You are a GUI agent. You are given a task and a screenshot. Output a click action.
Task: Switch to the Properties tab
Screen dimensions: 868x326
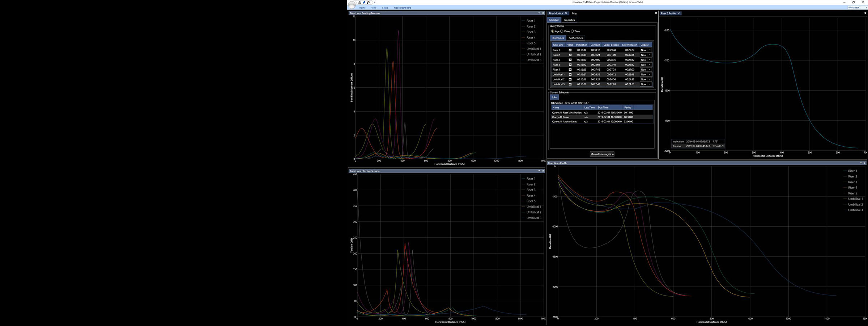pyautogui.click(x=569, y=20)
